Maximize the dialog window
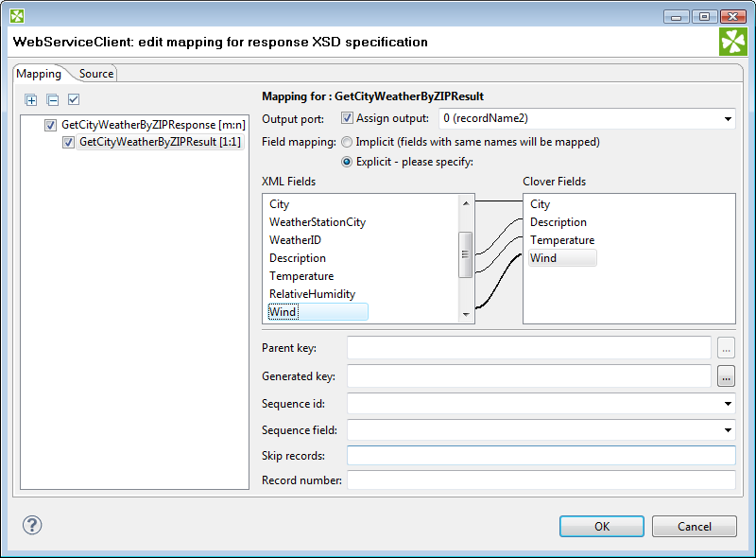Image resolution: width=756 pixels, height=558 pixels. pyautogui.click(x=704, y=16)
